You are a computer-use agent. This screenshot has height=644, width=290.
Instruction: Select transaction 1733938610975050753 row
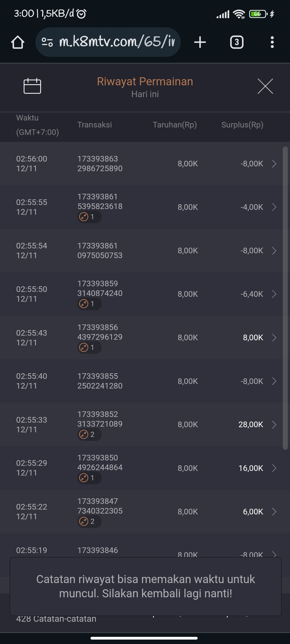(100, 251)
